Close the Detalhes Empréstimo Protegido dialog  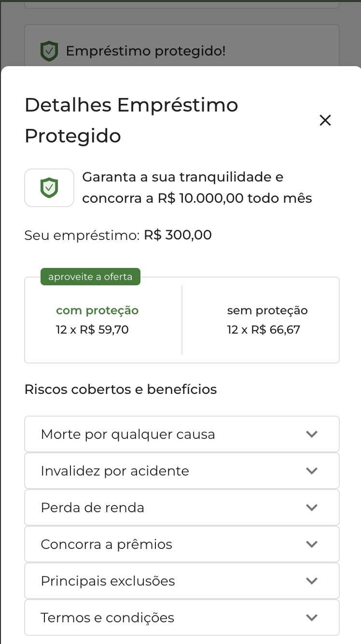pyautogui.click(x=325, y=121)
